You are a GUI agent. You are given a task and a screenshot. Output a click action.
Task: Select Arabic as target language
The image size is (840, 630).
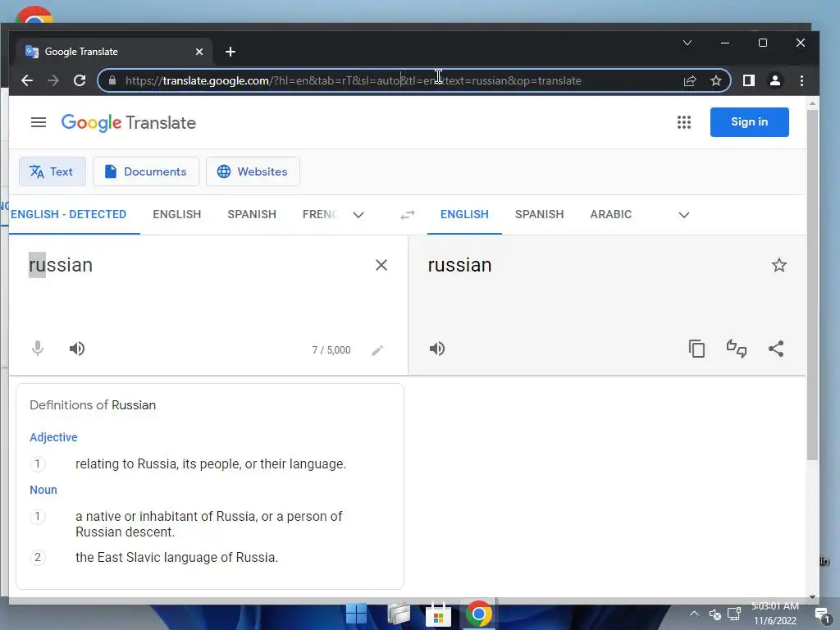pos(610,214)
